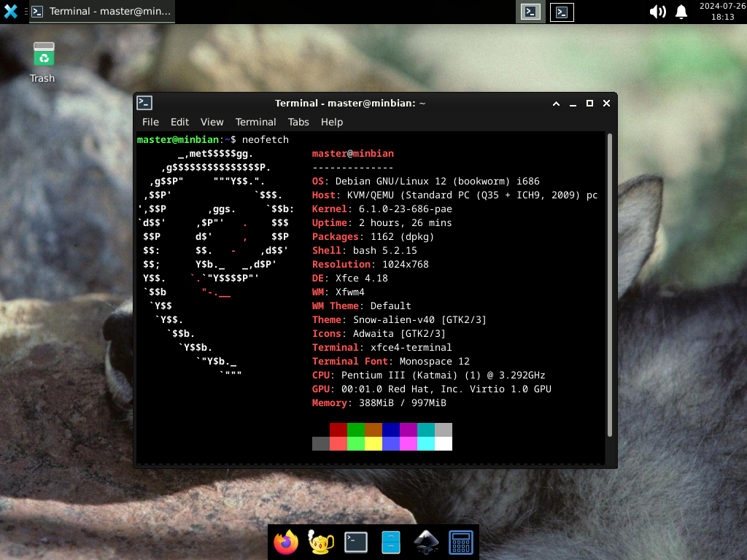Open the Tabs menu
747x560 pixels.
click(298, 122)
